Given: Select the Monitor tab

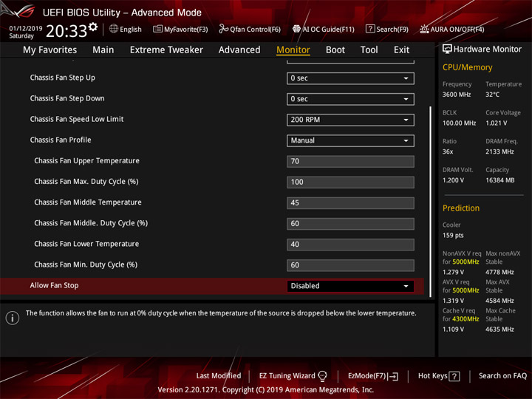Looking at the screenshot, I should pyautogui.click(x=293, y=50).
